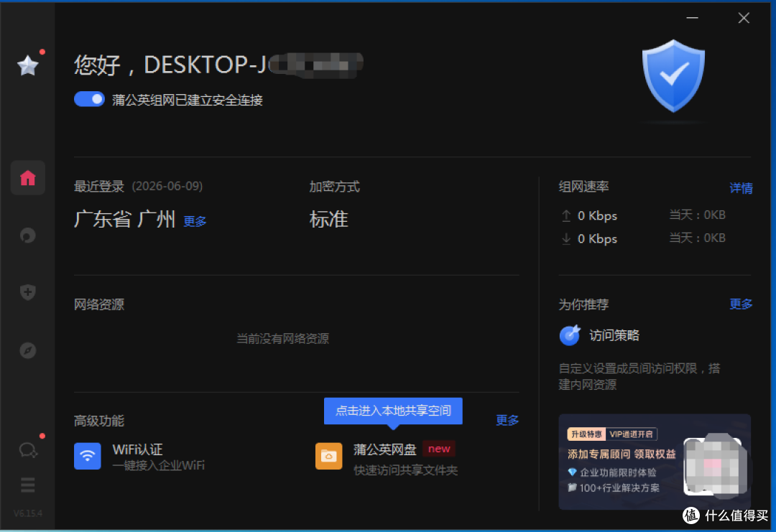Open the star favorites icon in sidebar

(28, 65)
